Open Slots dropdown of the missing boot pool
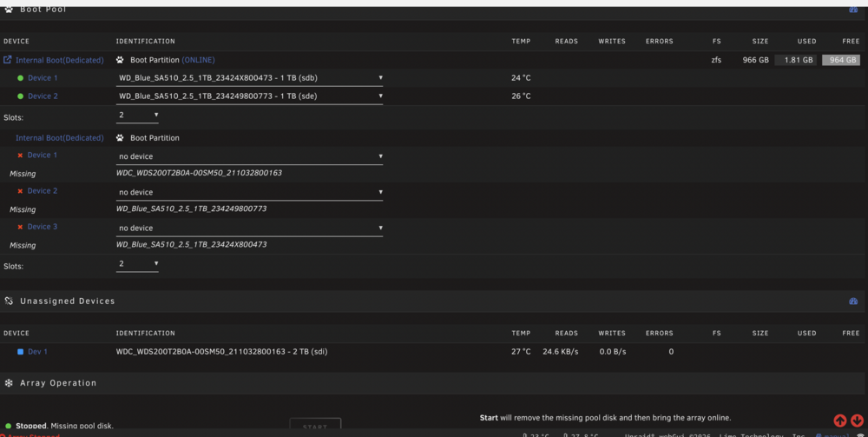This screenshot has height=437, width=868. pos(137,263)
